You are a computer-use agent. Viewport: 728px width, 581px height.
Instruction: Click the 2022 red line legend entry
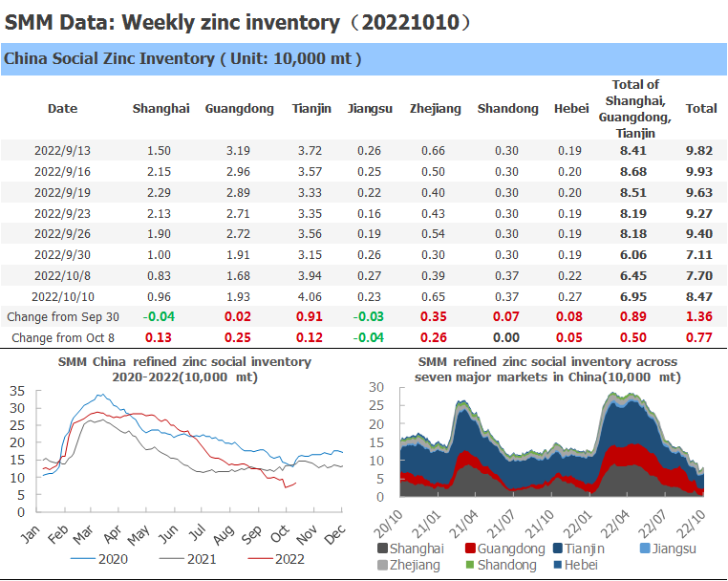pyautogui.click(x=276, y=559)
